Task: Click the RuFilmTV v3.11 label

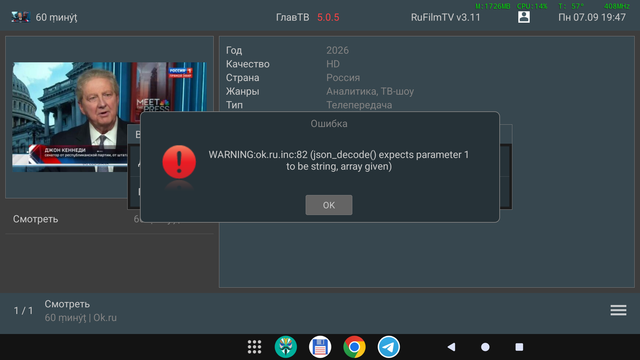Action: [445, 18]
